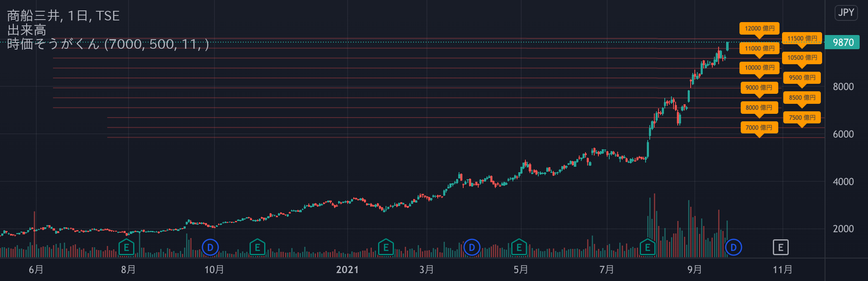Screen dimensions: 868x281
Task: Click the chart title 商船三井, 1日, TSE
Action: tap(63, 16)
